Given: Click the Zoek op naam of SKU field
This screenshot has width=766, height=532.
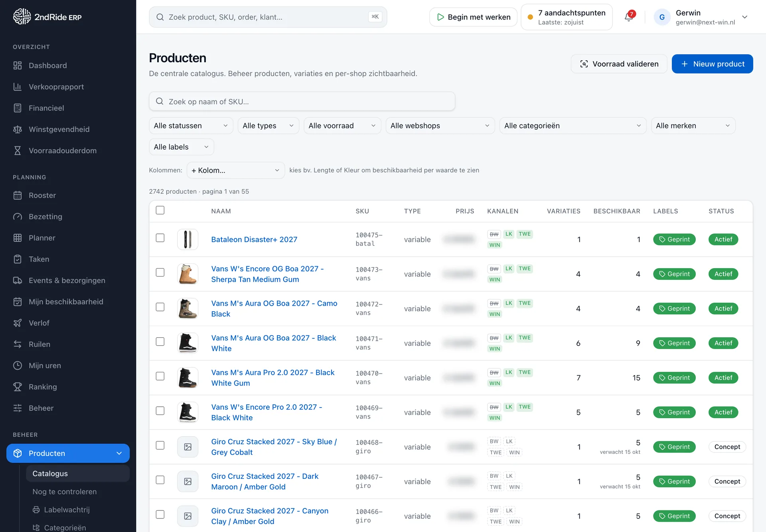Looking at the screenshot, I should 302,101.
